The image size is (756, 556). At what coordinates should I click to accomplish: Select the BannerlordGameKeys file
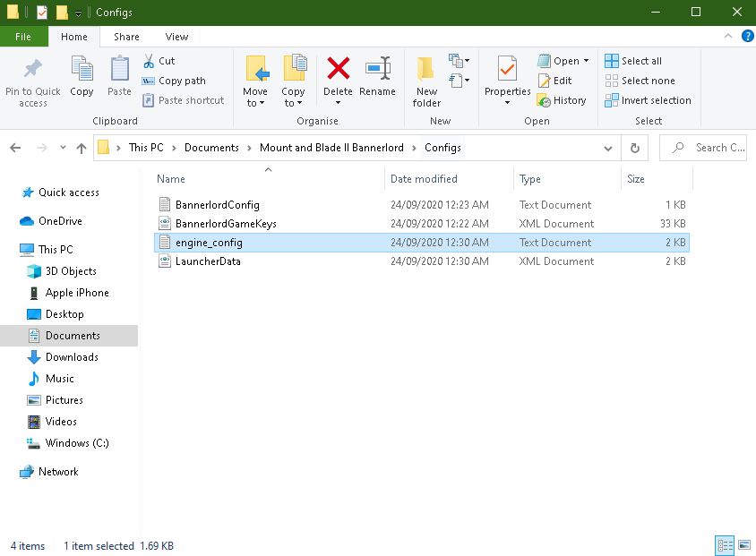point(422,224)
